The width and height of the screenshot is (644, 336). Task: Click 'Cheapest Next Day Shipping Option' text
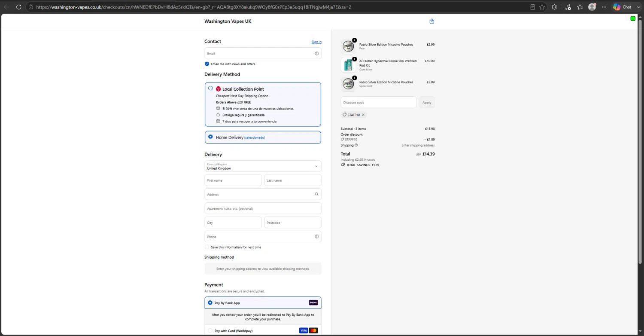tap(242, 96)
